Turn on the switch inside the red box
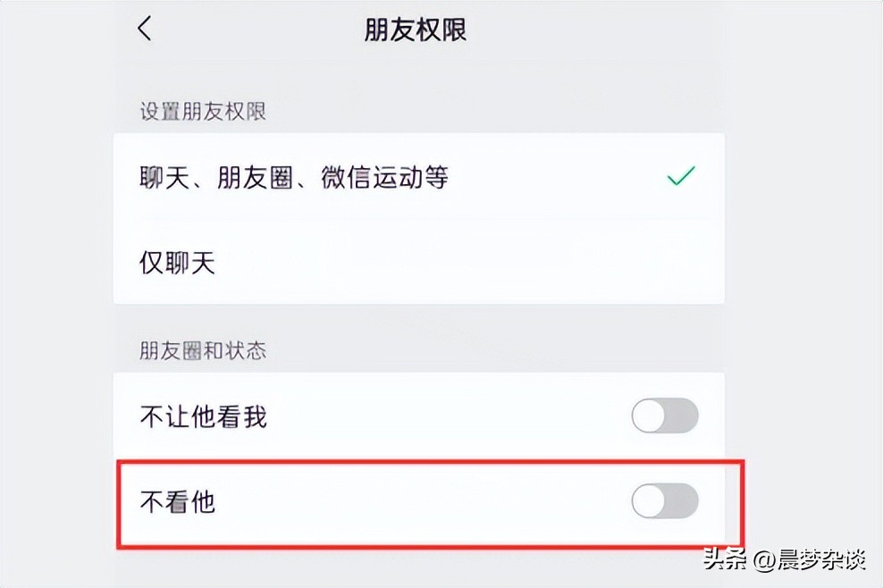The image size is (883, 588). 665,502
